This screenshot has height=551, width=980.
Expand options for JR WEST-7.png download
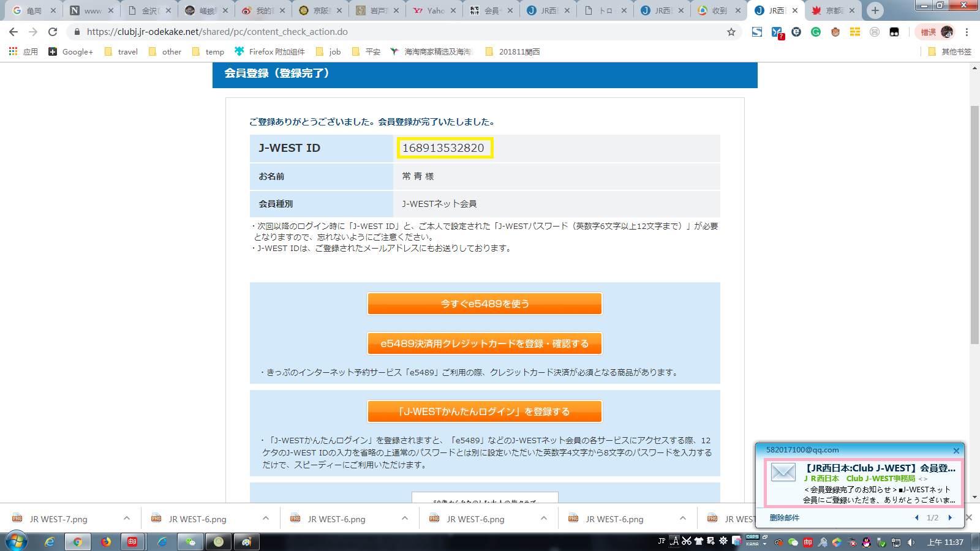click(127, 519)
